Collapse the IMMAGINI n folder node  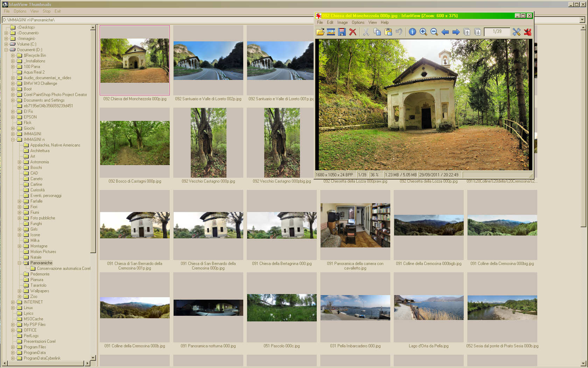[x=13, y=139]
